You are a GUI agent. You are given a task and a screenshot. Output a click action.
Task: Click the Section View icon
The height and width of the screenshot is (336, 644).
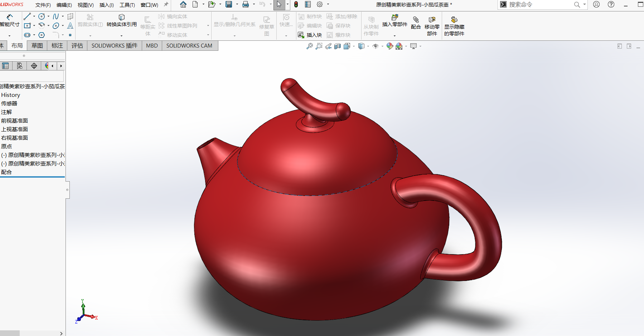point(338,46)
